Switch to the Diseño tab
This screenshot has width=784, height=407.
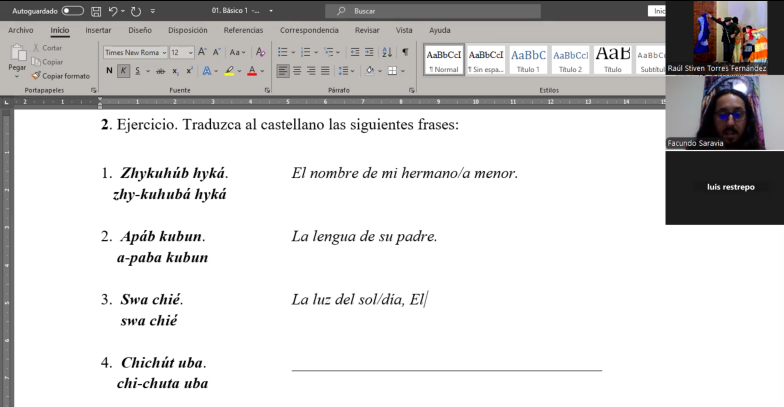point(140,30)
